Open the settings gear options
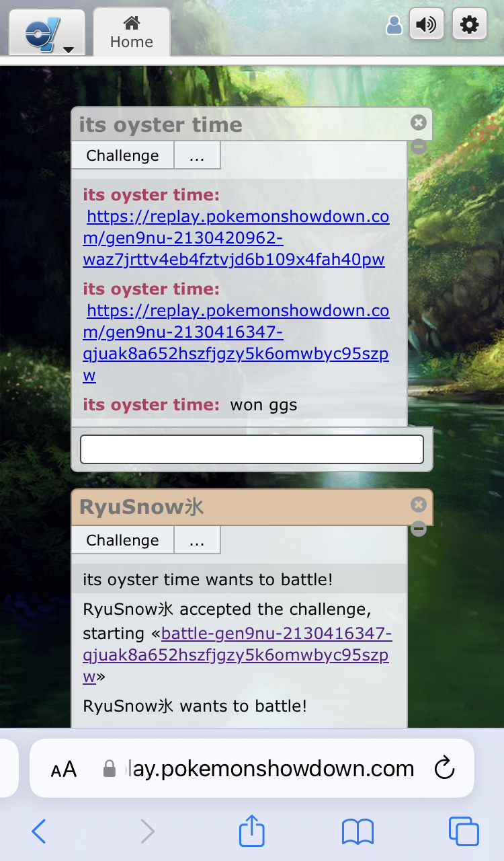This screenshot has height=861, width=504. 469,26
